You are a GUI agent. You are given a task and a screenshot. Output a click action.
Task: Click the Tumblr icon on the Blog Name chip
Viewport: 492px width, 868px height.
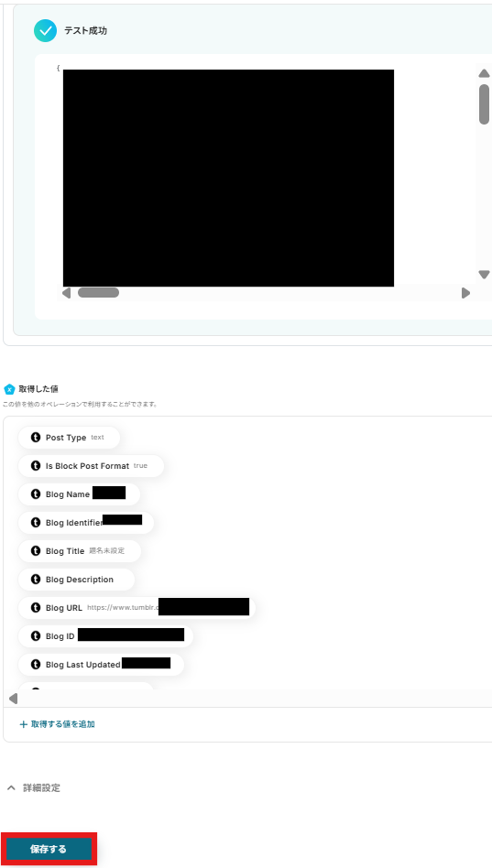point(36,494)
